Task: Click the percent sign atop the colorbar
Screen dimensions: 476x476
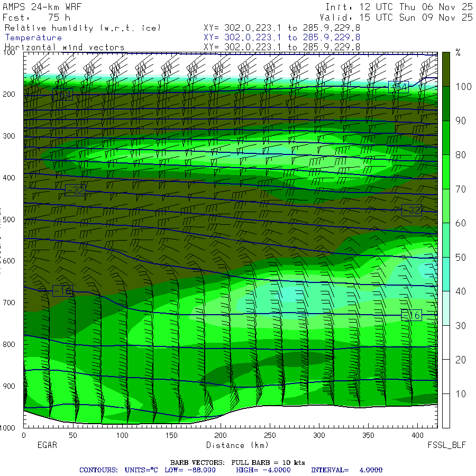Action: coord(458,52)
